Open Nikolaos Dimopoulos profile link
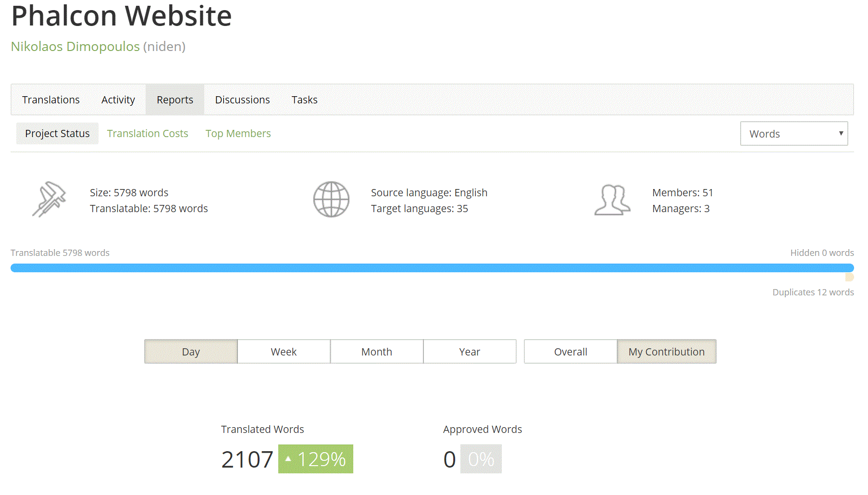 pyautogui.click(x=75, y=46)
